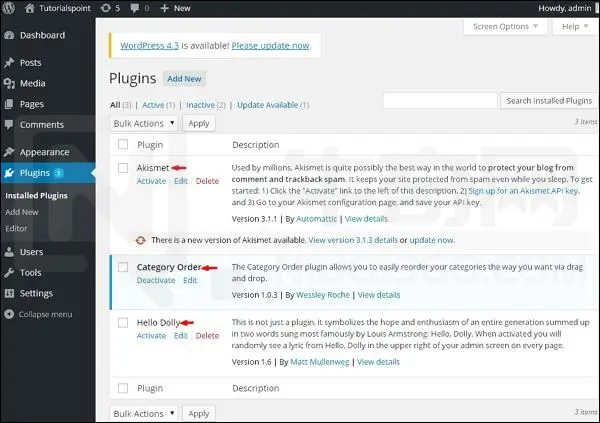600x423 pixels.
Task: View details for the Hello Dolly plugin
Action: coord(378,362)
